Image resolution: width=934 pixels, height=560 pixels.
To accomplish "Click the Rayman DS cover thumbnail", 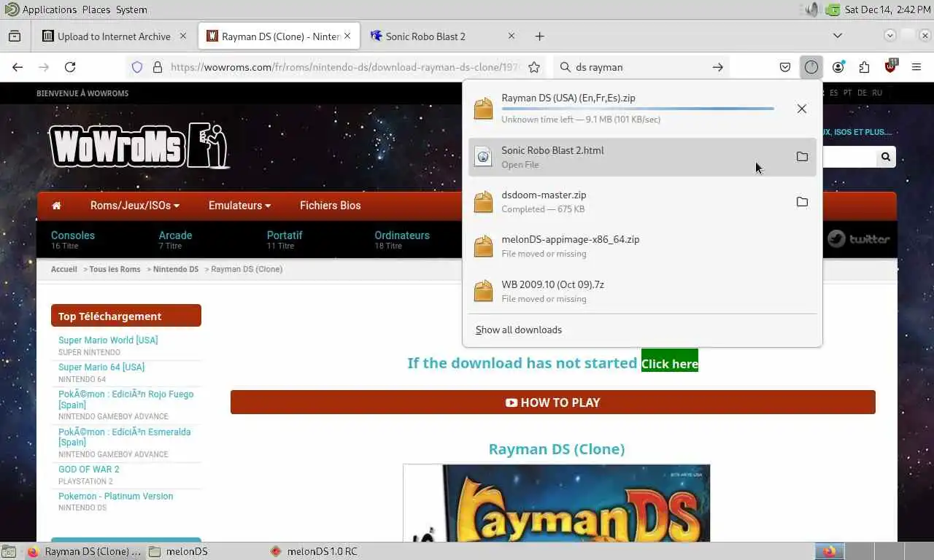I will pyautogui.click(x=557, y=503).
